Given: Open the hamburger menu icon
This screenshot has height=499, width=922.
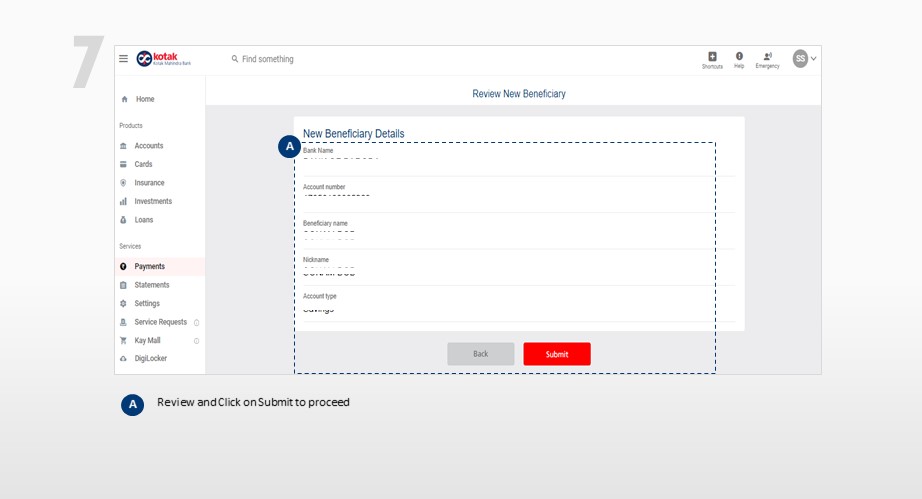Looking at the screenshot, I should coord(124,59).
